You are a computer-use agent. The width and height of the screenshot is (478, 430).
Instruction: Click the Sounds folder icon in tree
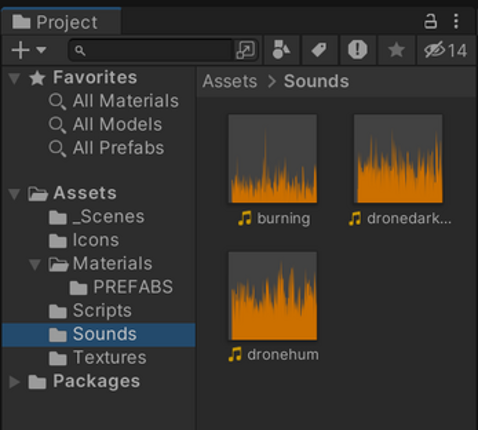pos(58,335)
